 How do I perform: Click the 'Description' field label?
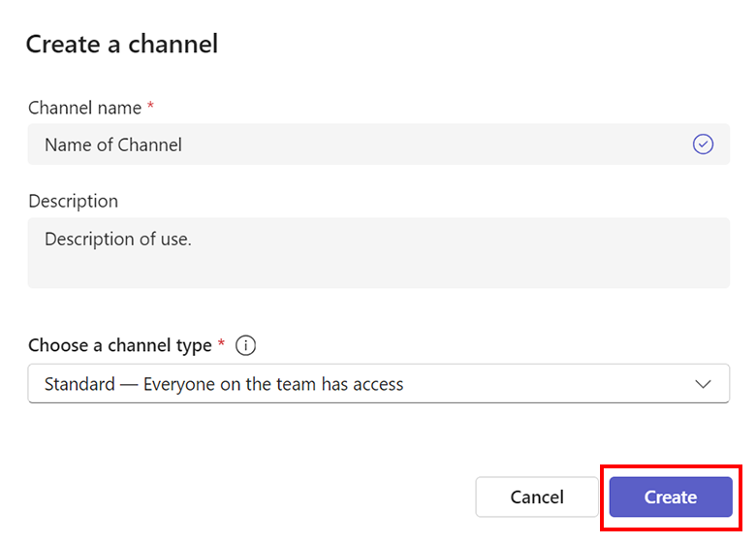73,201
